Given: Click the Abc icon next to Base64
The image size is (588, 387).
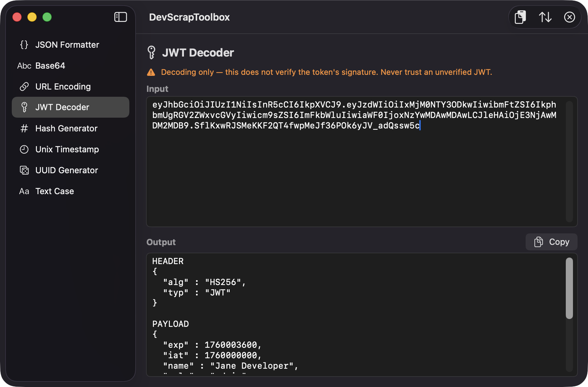Looking at the screenshot, I should pos(24,66).
